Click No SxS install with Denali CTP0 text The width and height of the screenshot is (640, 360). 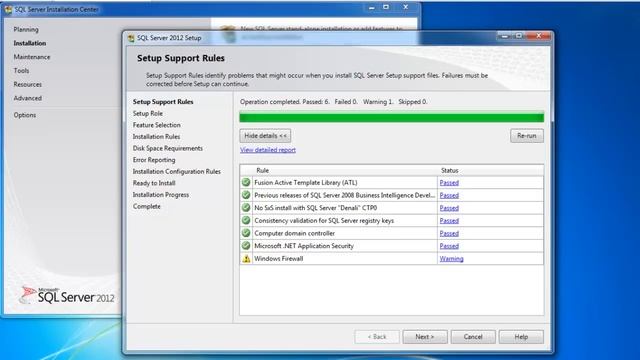tap(316, 208)
